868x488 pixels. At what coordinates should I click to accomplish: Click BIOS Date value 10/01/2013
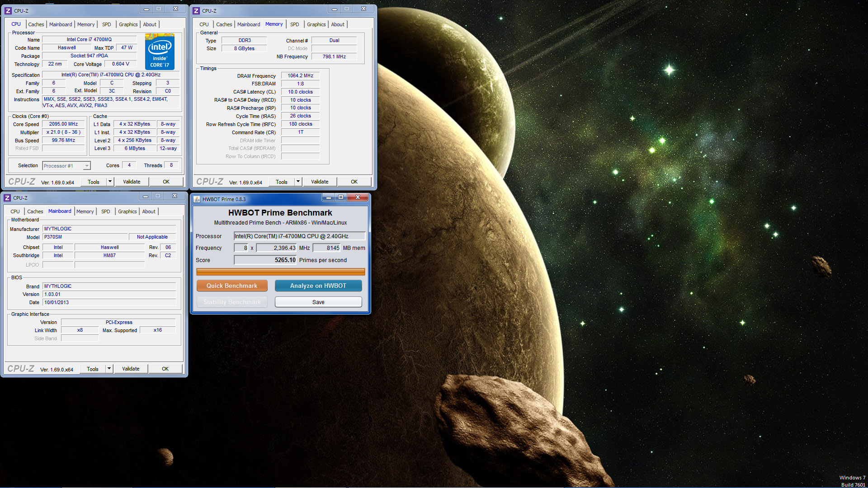point(109,302)
